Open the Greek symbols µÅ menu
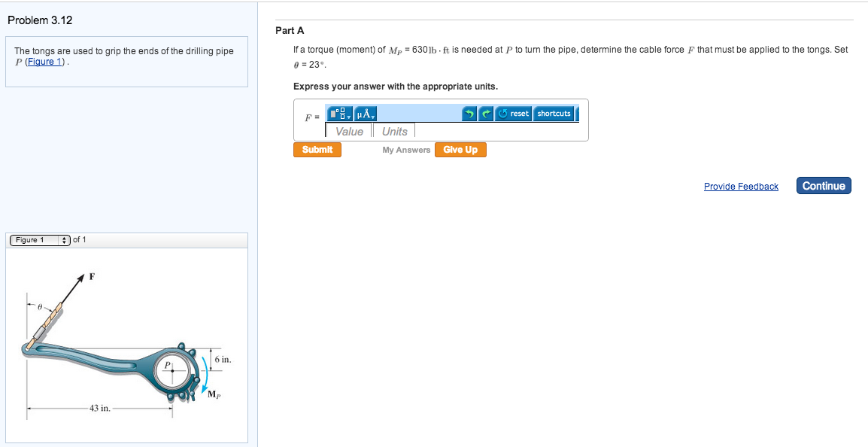Image resolution: width=868 pixels, height=447 pixels. click(x=366, y=114)
